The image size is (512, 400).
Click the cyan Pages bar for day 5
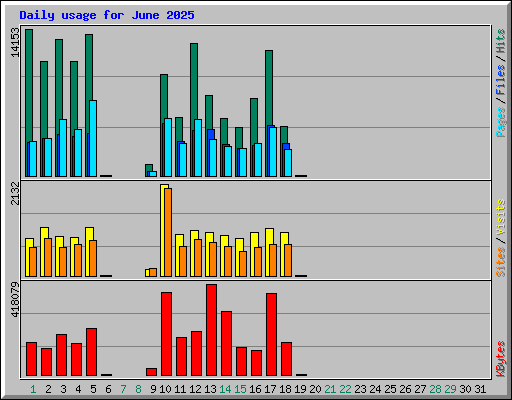point(93,138)
